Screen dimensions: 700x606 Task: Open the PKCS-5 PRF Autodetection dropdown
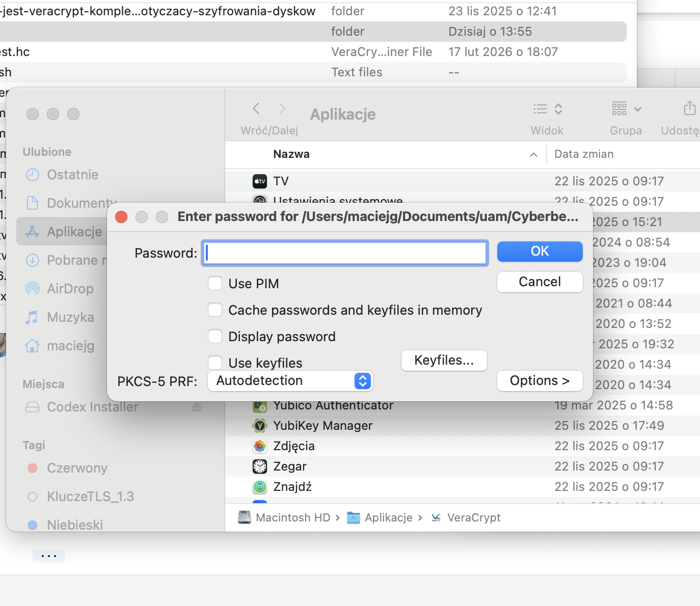click(x=290, y=381)
